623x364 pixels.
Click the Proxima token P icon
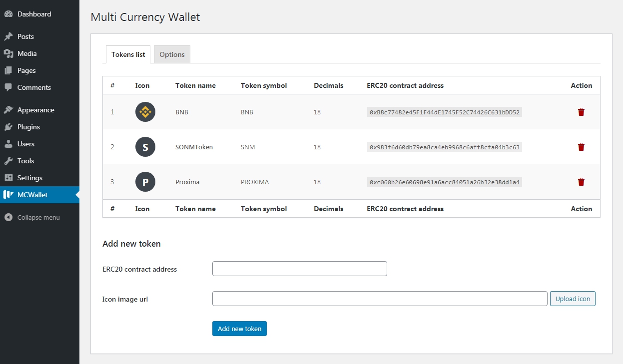click(x=145, y=182)
